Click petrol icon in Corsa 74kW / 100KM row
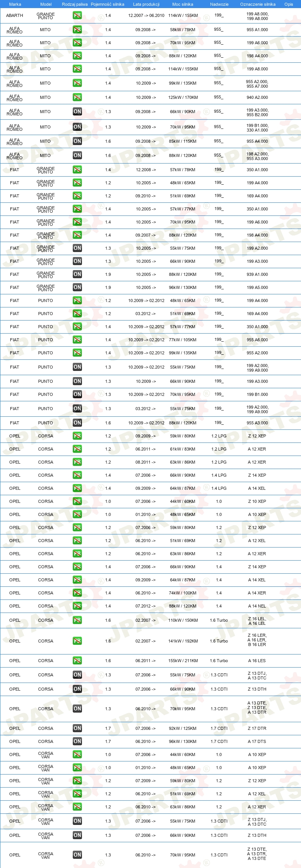This screenshot has width=301, height=868. (77, 593)
